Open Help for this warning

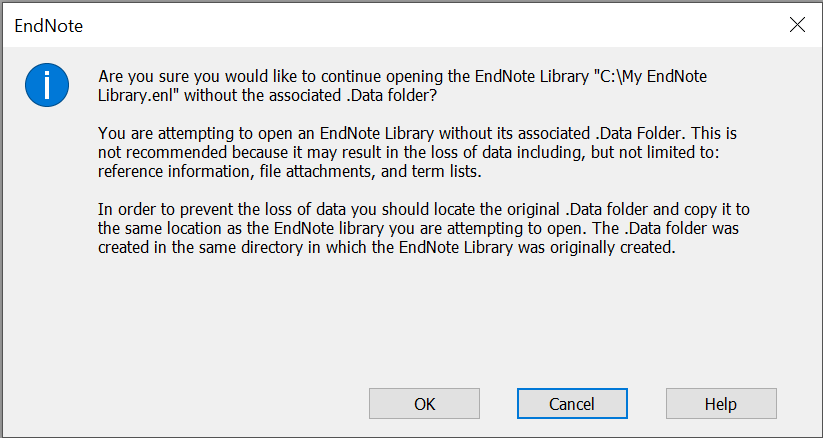pyautogui.click(x=720, y=404)
